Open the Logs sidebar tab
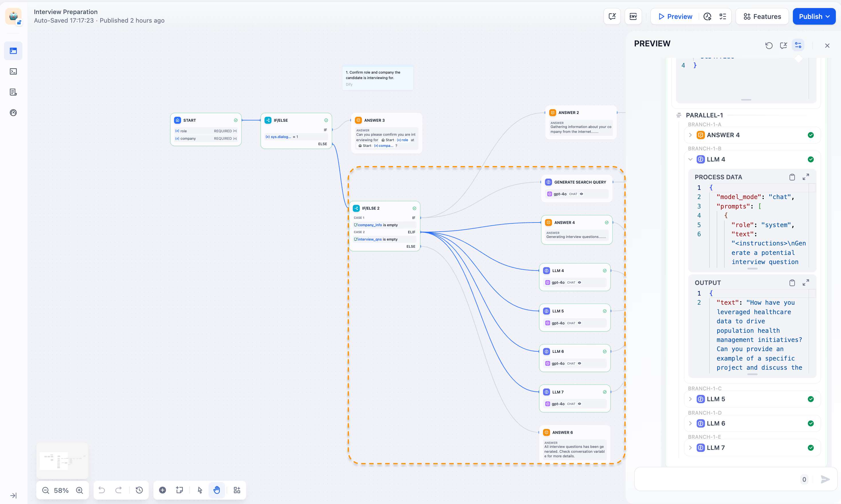841x504 pixels. click(13, 92)
